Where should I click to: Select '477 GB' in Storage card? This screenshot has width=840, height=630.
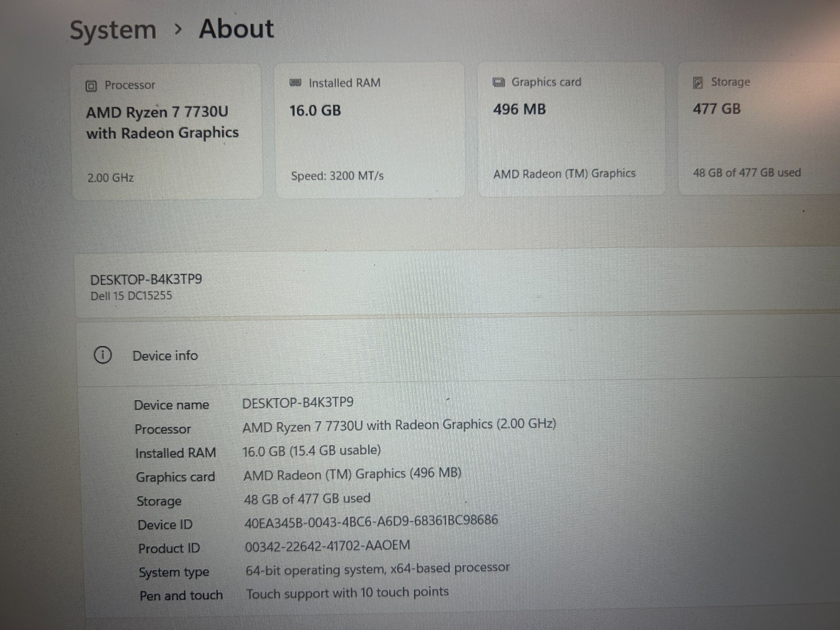pos(717,109)
